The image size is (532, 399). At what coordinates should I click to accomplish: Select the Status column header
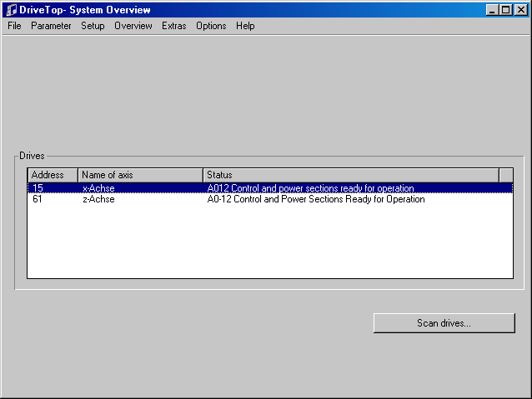tap(351, 175)
